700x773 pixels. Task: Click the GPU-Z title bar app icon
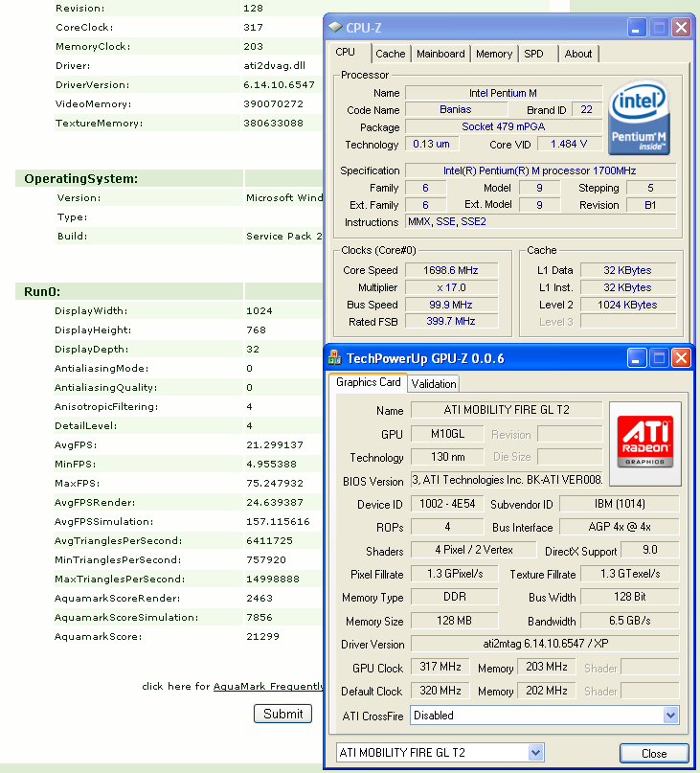[x=335, y=358]
